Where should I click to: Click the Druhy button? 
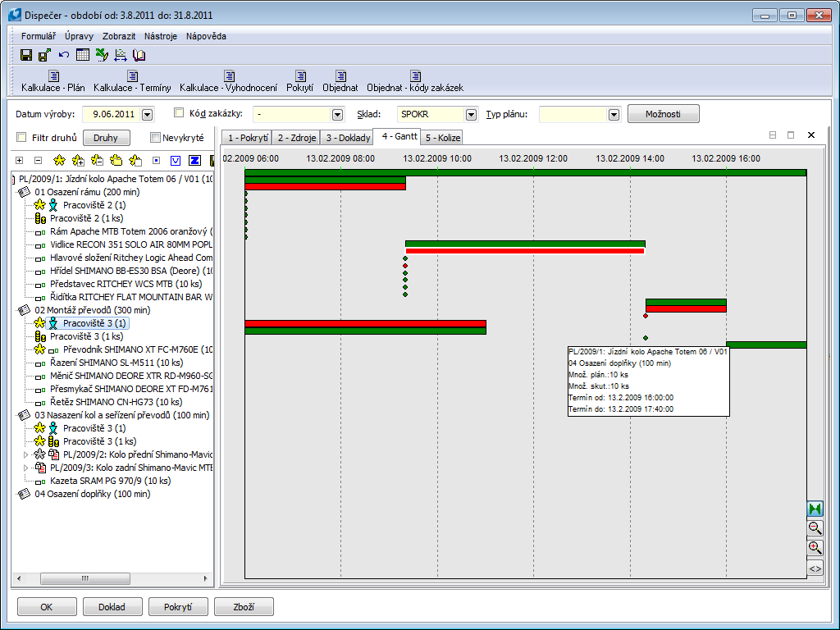[106, 138]
